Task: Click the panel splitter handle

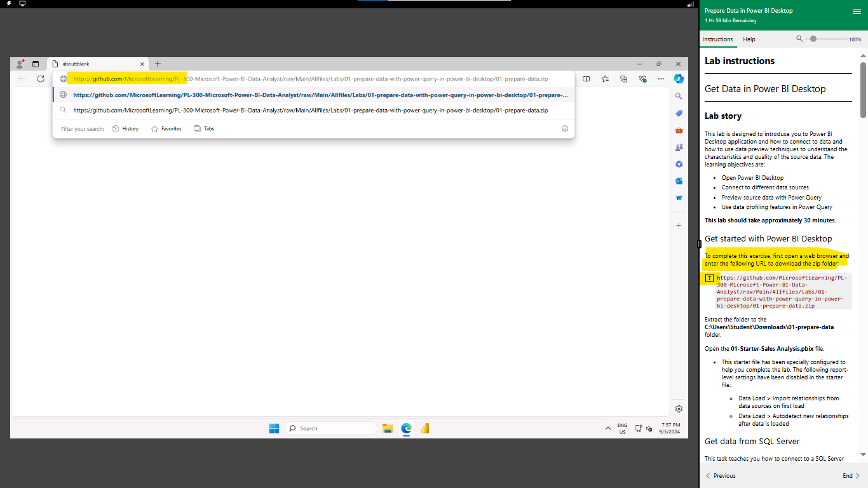Action: [698, 244]
